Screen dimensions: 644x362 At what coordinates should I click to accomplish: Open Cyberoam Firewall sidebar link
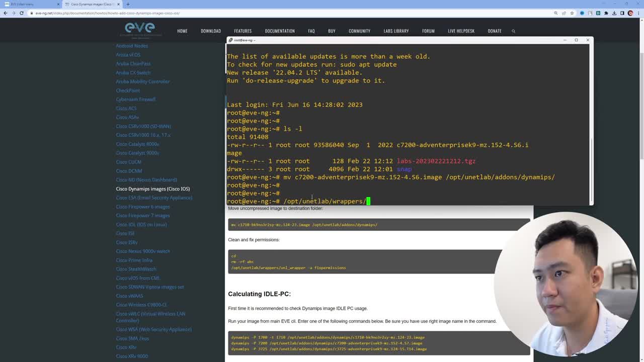(136, 100)
